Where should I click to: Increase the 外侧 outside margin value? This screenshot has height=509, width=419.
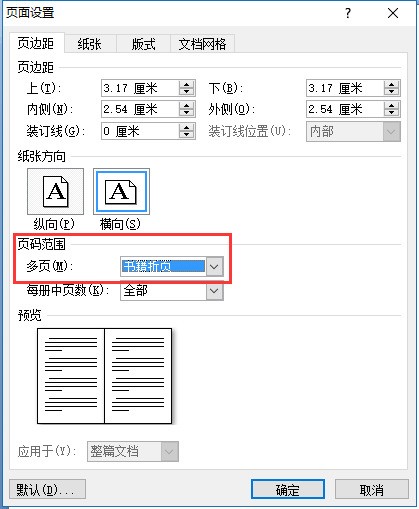(x=392, y=106)
